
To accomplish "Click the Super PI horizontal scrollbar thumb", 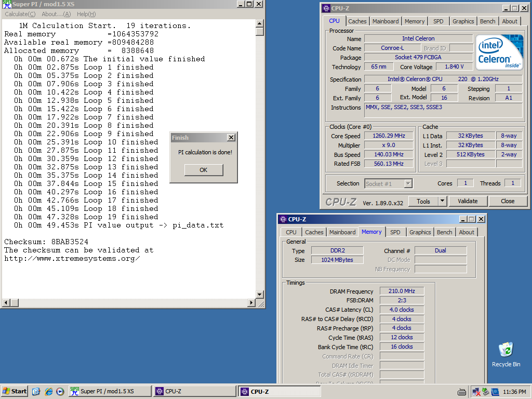I will pyautogui.click(x=15, y=302).
